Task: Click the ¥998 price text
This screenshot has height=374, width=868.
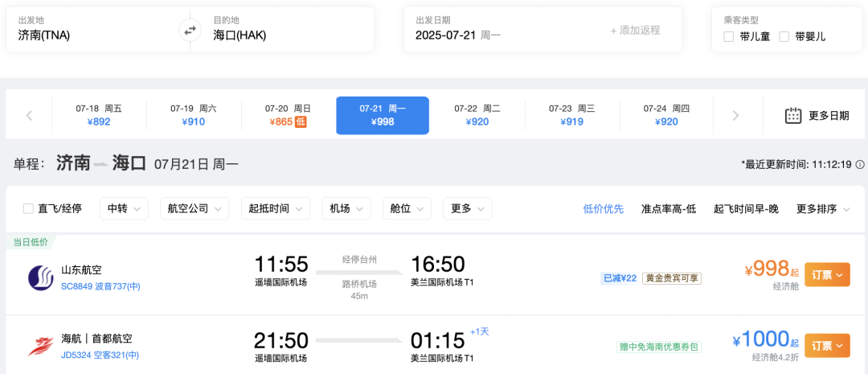Action: point(772,269)
